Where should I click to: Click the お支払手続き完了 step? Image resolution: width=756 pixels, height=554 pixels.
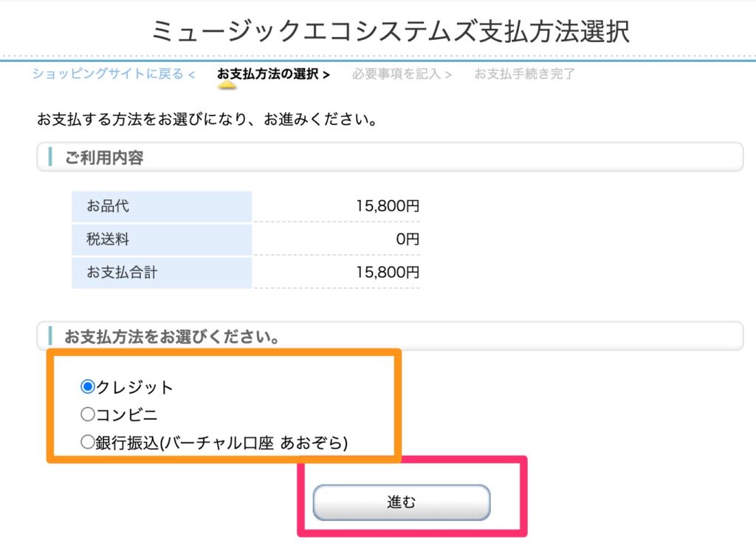(x=524, y=74)
